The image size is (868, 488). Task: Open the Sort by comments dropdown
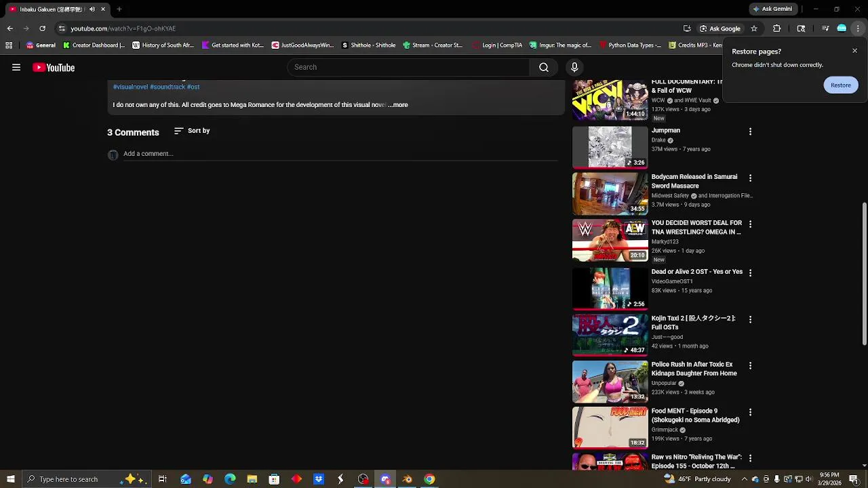(x=192, y=131)
